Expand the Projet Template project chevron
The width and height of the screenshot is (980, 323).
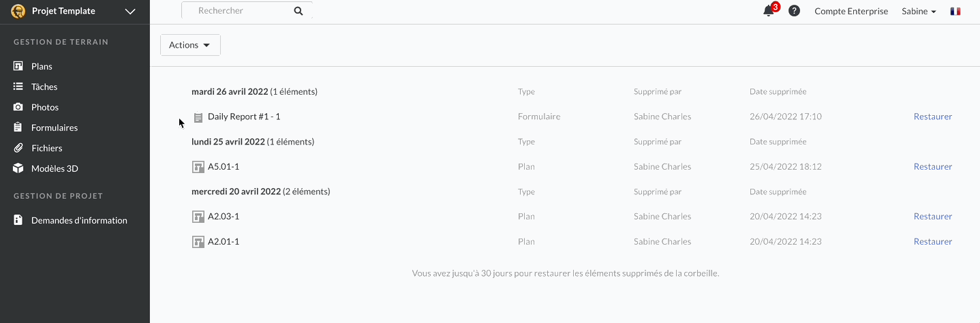point(130,12)
